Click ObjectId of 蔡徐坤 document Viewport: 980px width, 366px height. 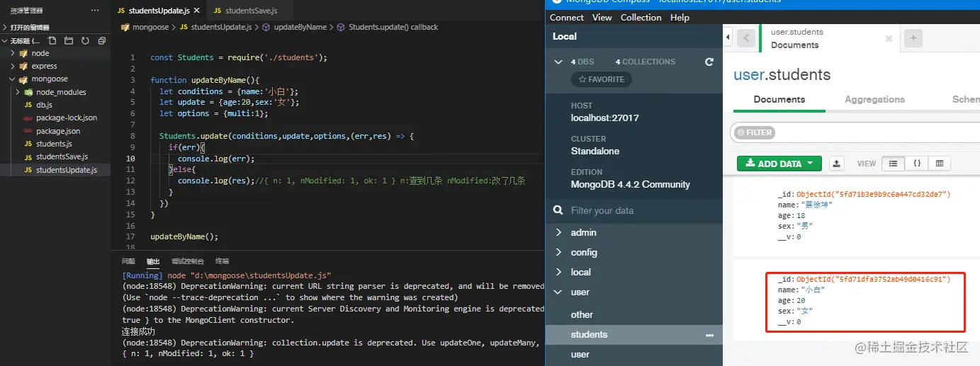tap(874, 193)
